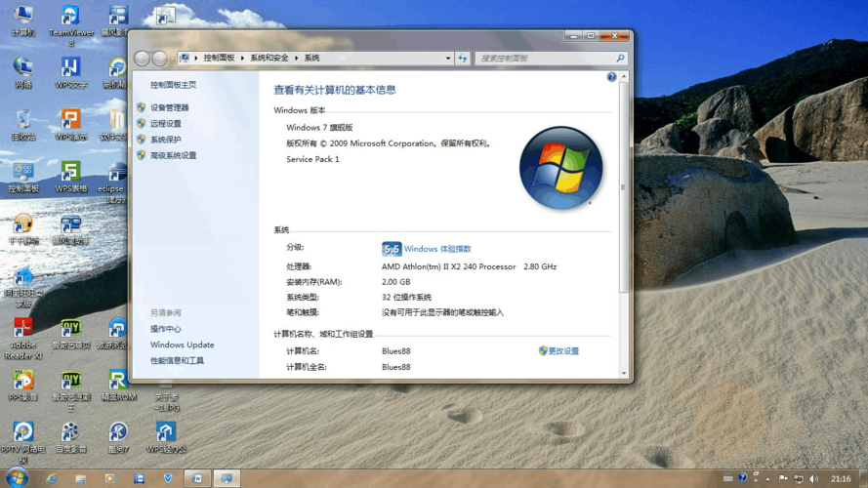Click the Show desktop button at taskbar end
Image resolution: width=868 pixels, height=488 pixels.
[863, 478]
